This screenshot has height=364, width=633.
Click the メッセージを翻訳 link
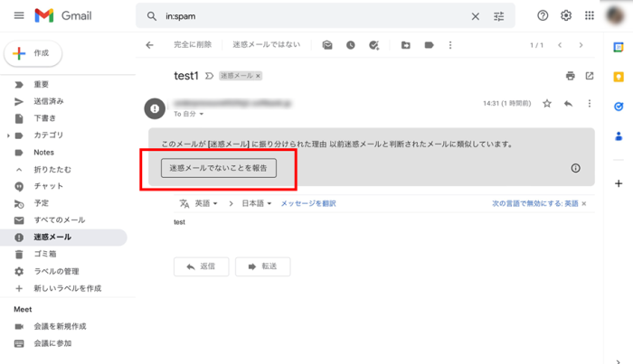pyautogui.click(x=307, y=204)
